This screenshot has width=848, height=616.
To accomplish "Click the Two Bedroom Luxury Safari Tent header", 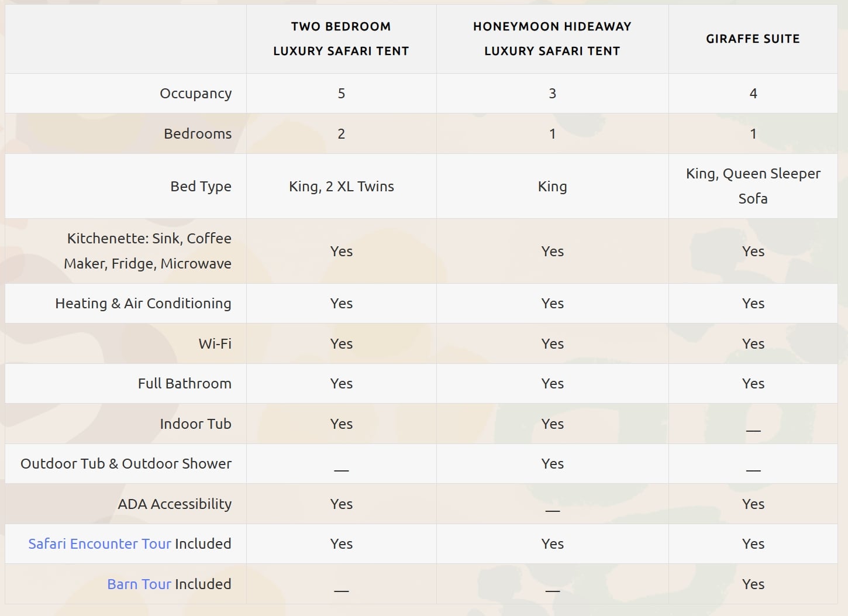I will coord(341,39).
